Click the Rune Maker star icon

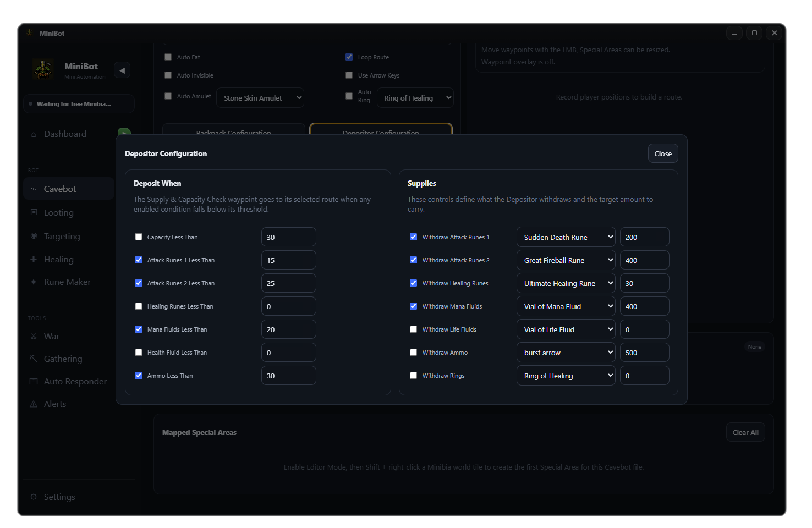click(34, 282)
